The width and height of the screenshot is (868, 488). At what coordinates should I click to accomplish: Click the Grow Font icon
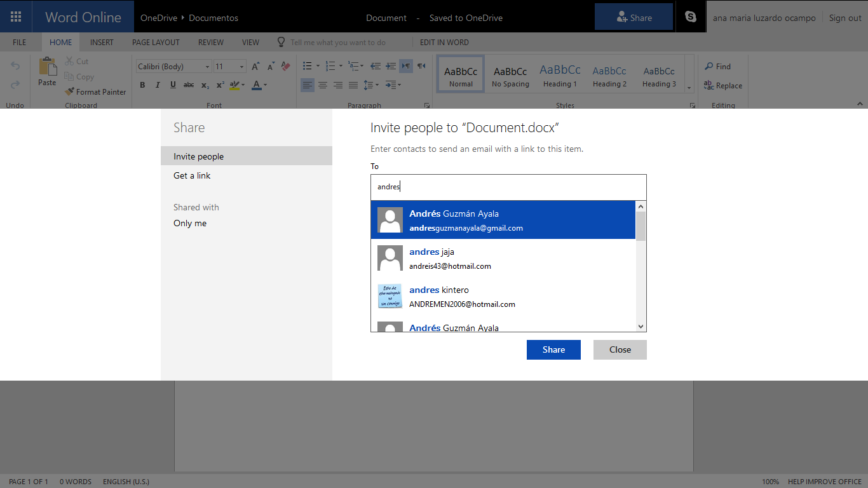point(255,66)
